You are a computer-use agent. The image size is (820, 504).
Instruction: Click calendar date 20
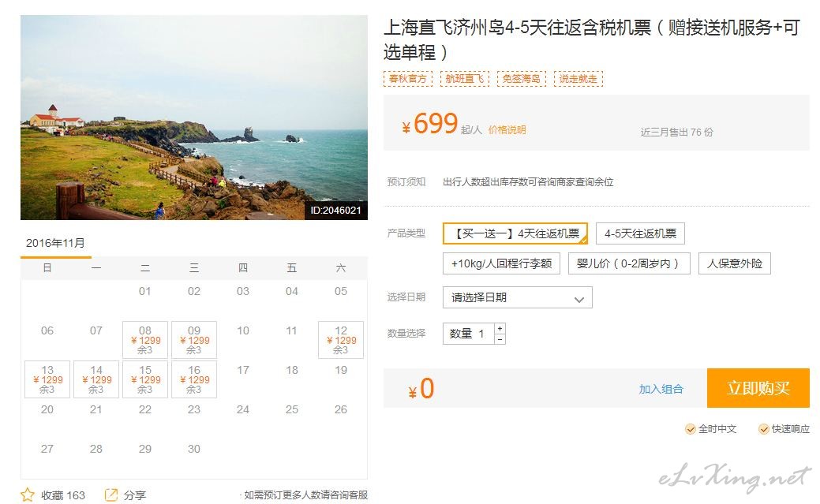[x=47, y=409]
